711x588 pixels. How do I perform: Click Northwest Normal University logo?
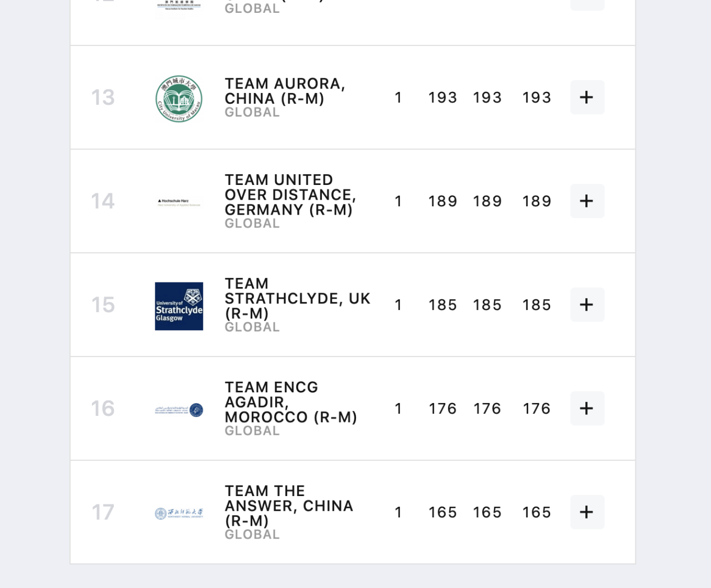(179, 513)
